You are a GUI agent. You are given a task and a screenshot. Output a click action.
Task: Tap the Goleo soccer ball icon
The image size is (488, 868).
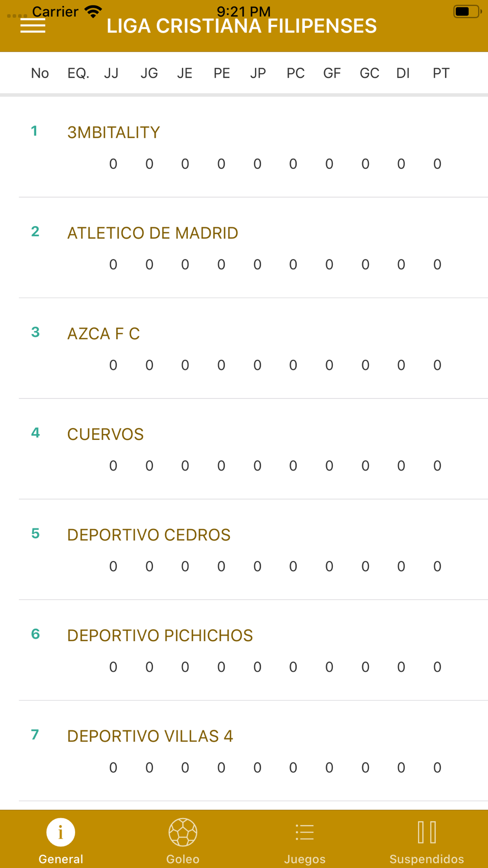coord(183,832)
